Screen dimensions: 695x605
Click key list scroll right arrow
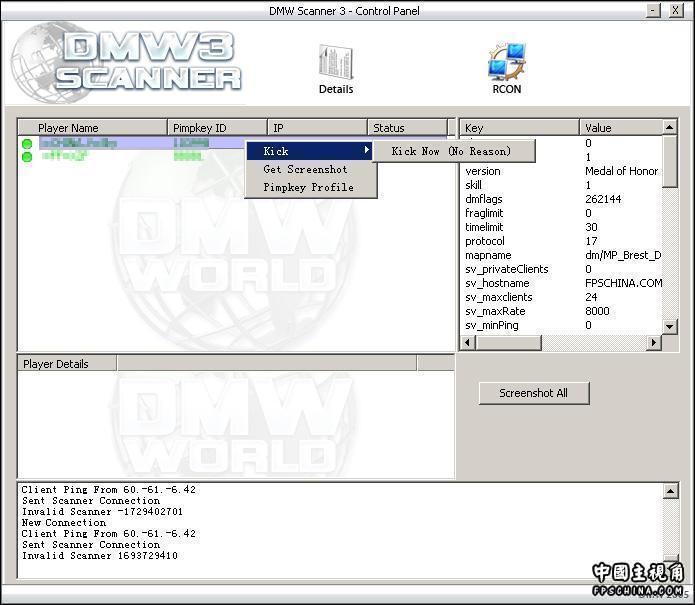[653, 343]
